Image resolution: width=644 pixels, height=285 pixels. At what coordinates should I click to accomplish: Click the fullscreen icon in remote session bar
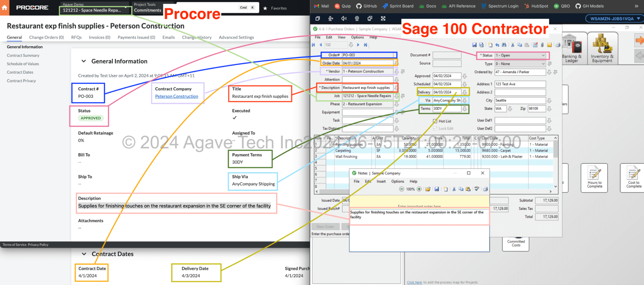tap(383, 19)
